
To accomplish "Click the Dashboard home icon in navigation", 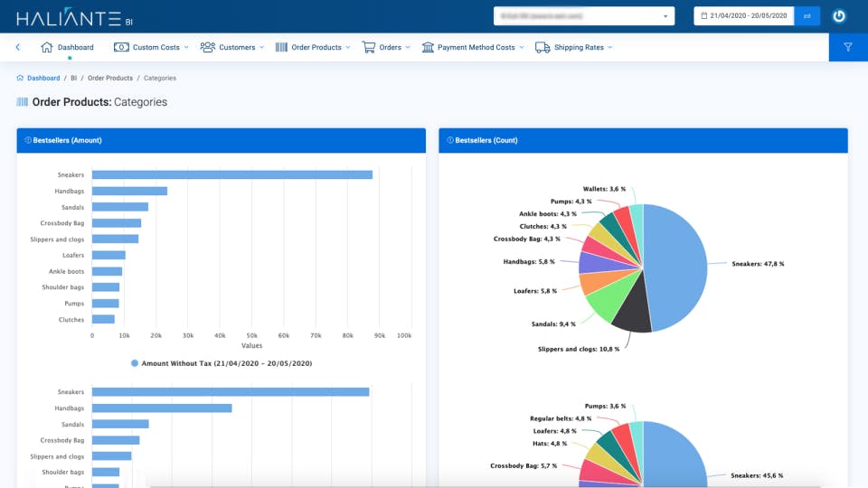I will 46,47.
